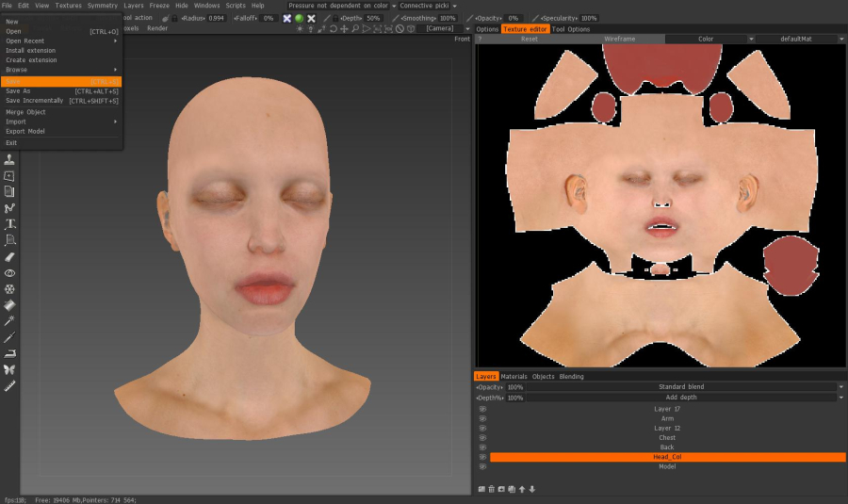Toggle visibility of the Head_Col layer
This screenshot has width=848, height=504.
click(482, 457)
